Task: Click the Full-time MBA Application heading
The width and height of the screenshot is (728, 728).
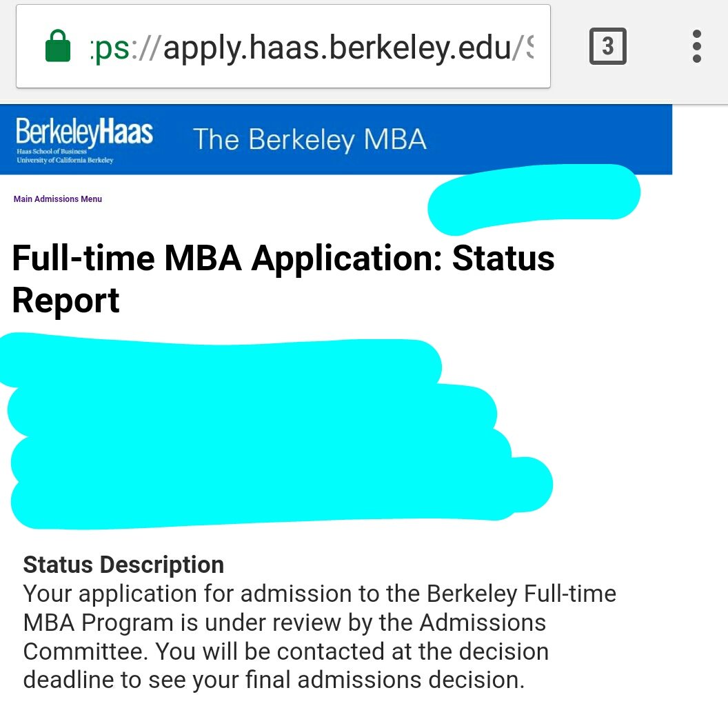Action: (x=283, y=259)
